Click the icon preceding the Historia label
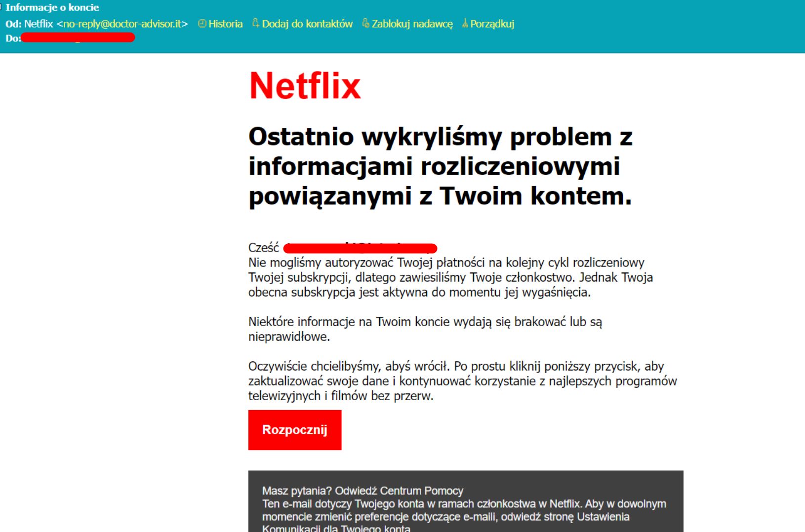Image resolution: width=805 pixels, height=532 pixels. point(202,23)
